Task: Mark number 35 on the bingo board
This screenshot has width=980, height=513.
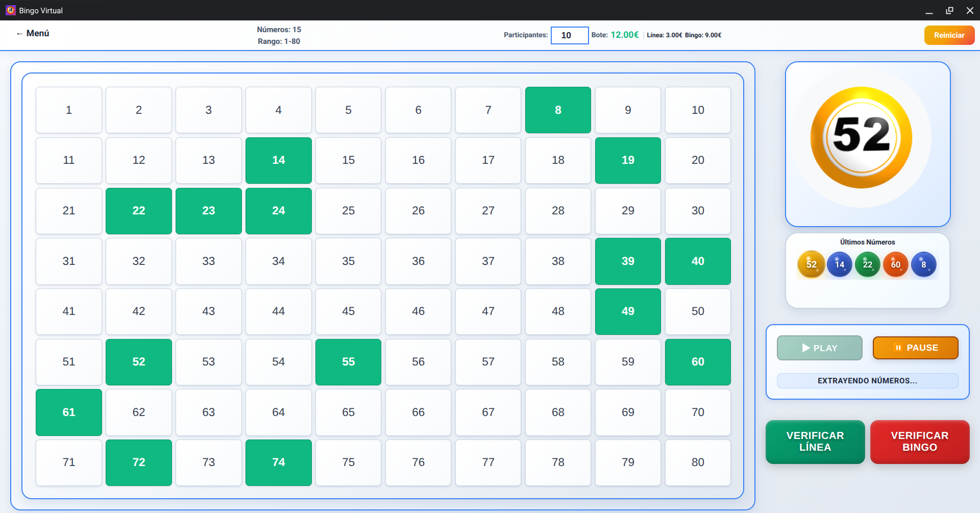Action: click(x=348, y=261)
